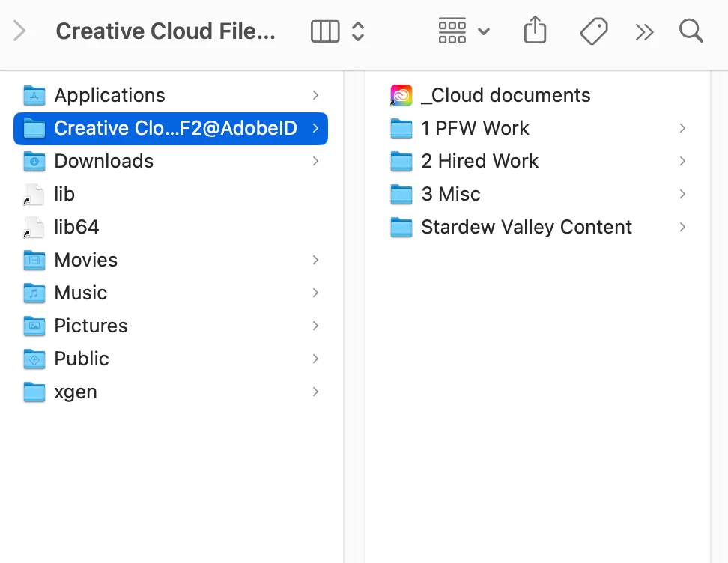Viewport: 728px width, 563px height.
Task: Select the Pictures folder icon
Action: point(34,326)
